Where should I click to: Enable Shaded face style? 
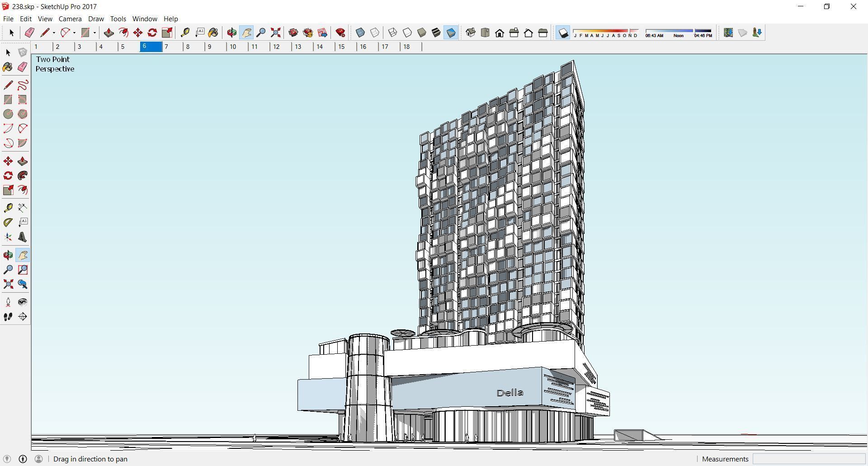click(422, 33)
